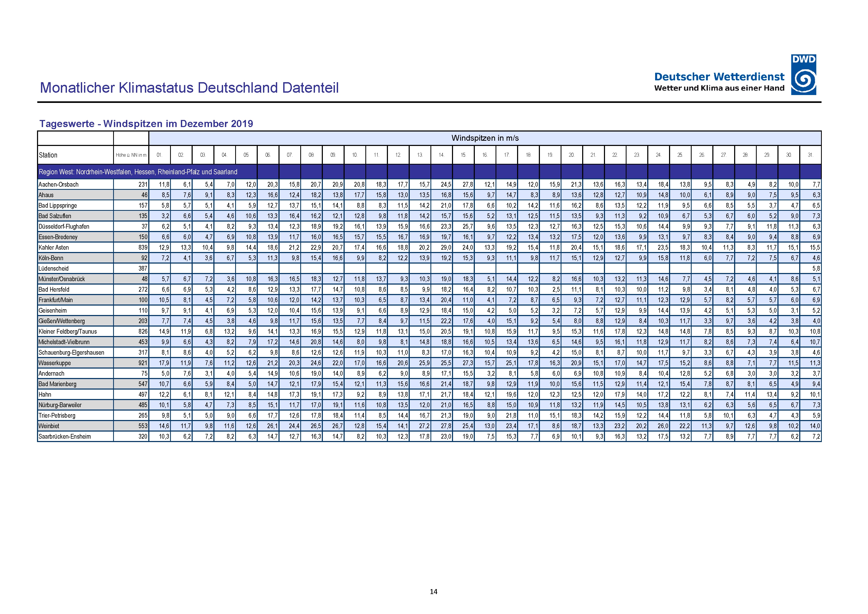Screen dimensions: 868x614
Task: Click the 'Aachen-Orsbach' station name
Action: pyautogui.click(x=59, y=185)
